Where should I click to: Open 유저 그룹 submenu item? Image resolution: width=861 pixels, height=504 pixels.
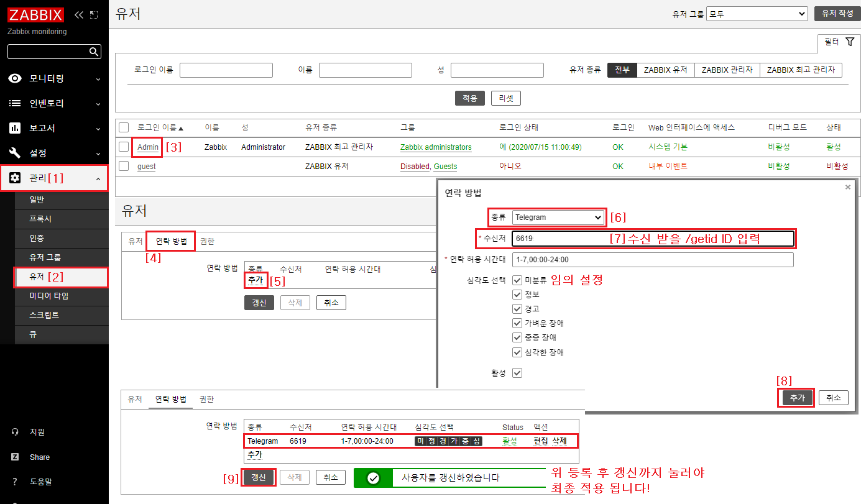(62, 257)
